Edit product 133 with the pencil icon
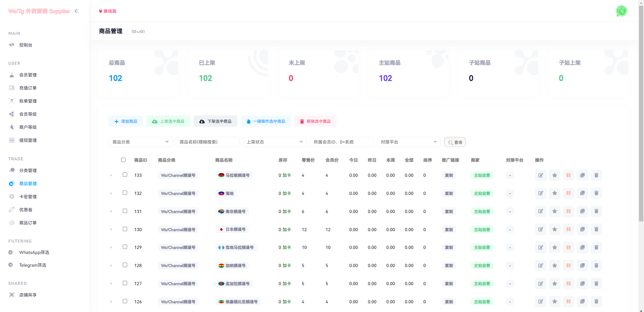644x312 pixels. [540, 175]
